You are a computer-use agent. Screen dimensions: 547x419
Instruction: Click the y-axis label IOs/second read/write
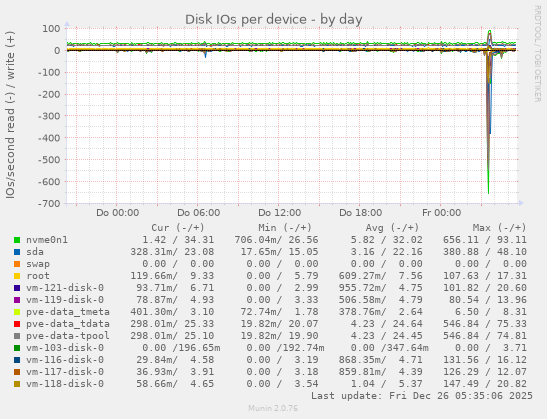[10, 115]
